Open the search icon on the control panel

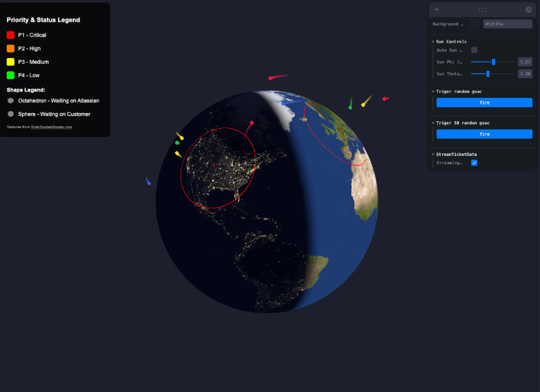coord(529,9)
